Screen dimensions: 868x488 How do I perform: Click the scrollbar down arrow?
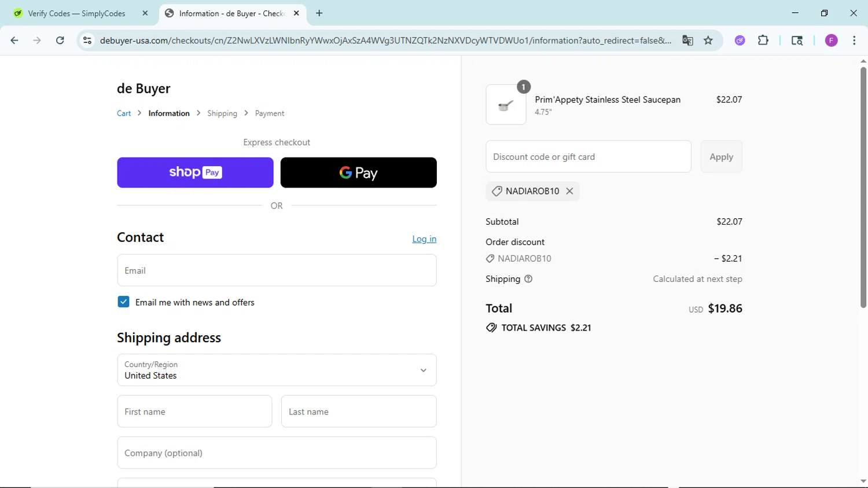pyautogui.click(x=863, y=481)
